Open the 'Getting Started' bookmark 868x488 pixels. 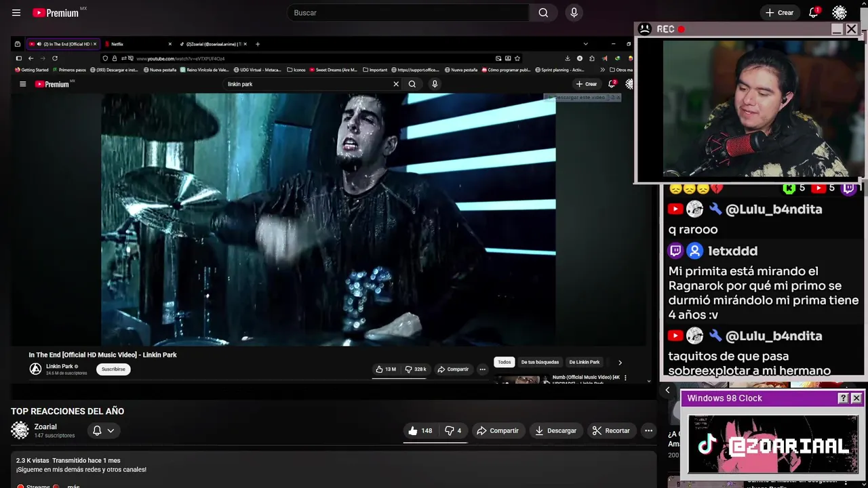(x=32, y=70)
